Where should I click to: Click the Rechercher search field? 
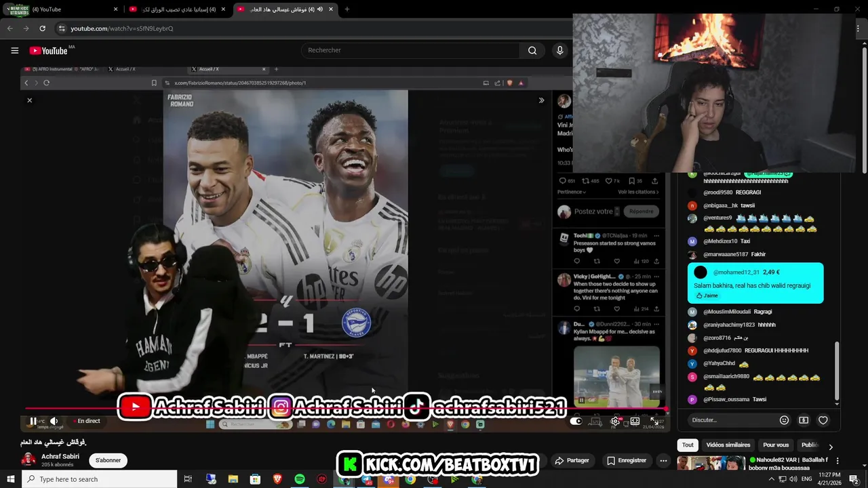(411, 50)
